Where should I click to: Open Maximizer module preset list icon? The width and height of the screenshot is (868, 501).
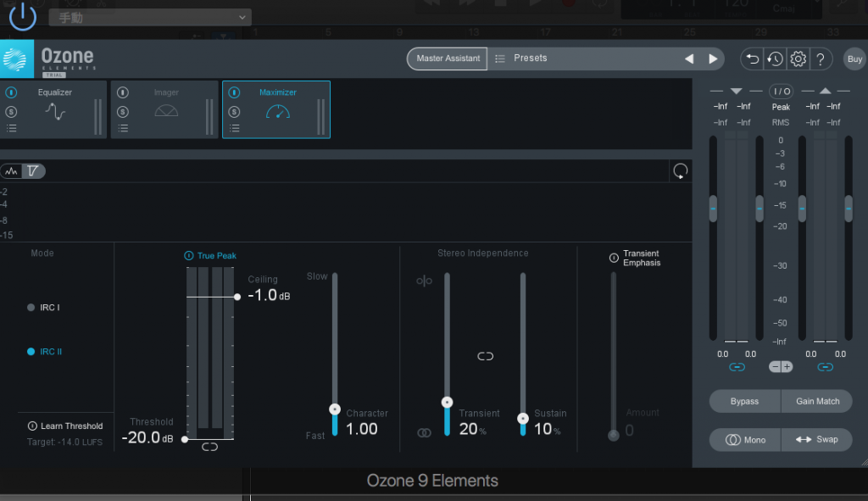click(234, 129)
